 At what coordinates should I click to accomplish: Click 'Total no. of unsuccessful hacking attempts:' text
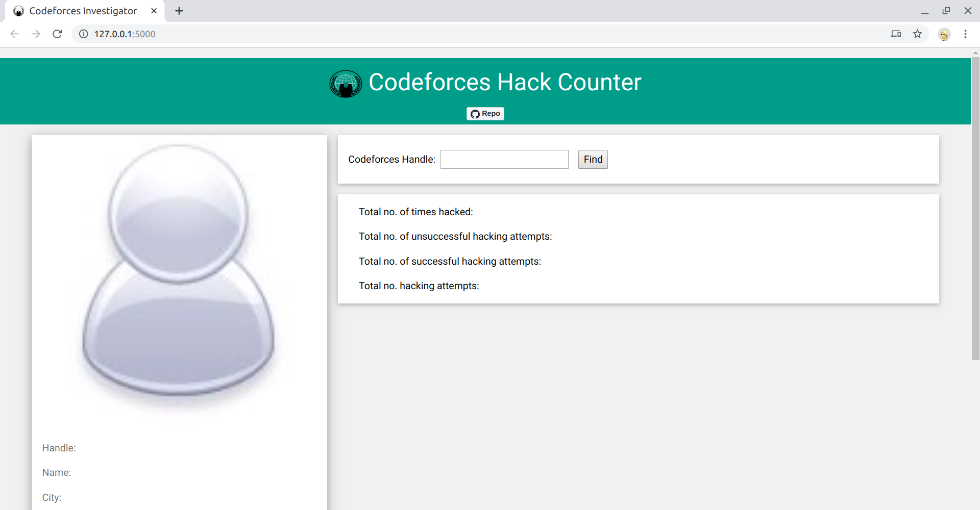click(455, 236)
